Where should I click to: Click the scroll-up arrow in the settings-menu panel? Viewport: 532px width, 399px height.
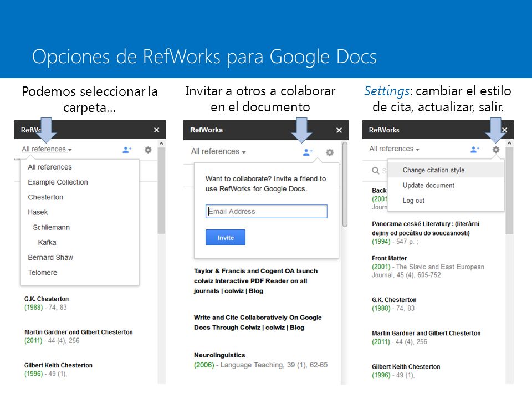tap(509, 144)
